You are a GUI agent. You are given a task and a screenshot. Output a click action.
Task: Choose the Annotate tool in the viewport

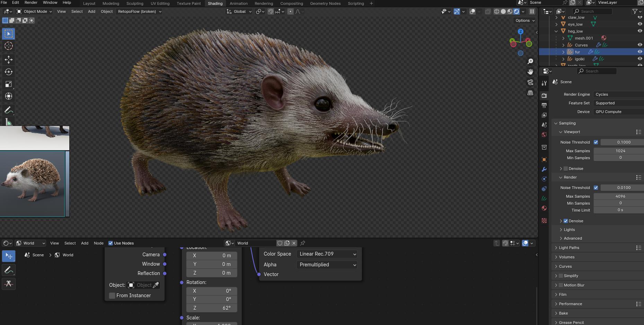point(9,110)
